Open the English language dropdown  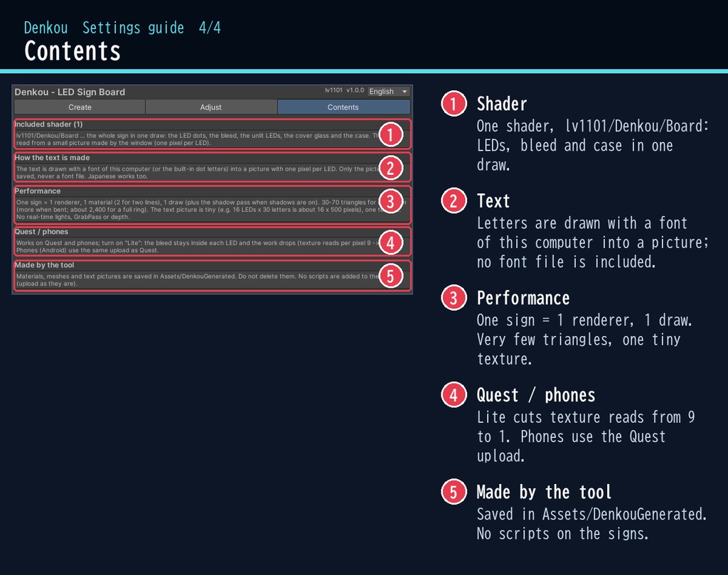[x=388, y=92]
